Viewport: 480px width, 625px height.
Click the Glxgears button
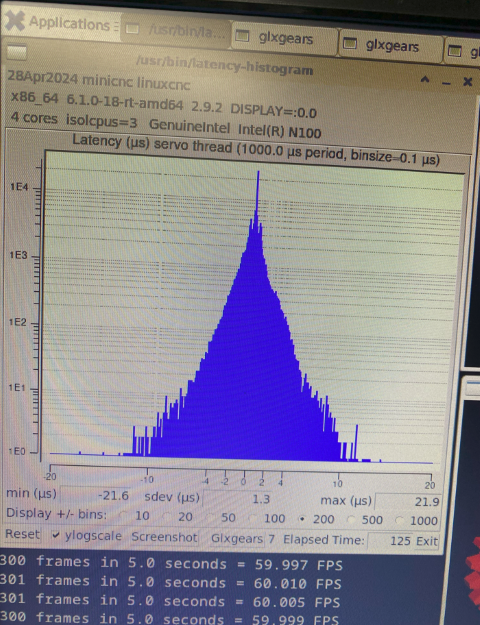[237, 539]
